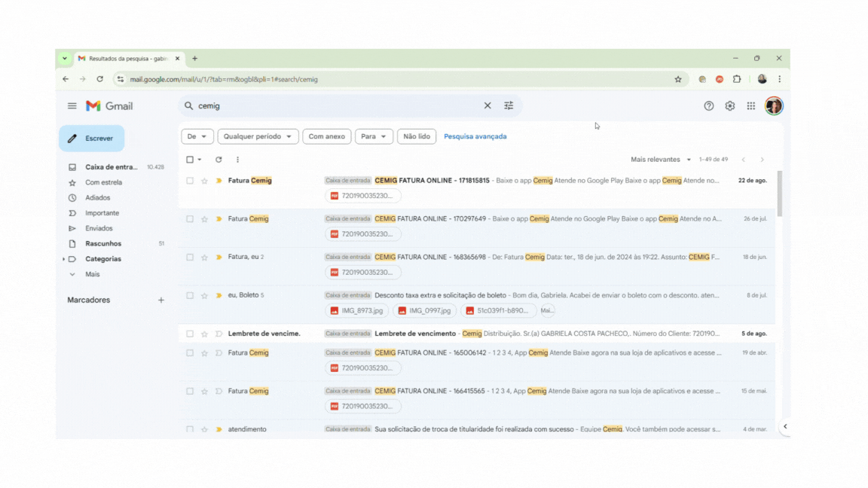Click the Gmail logo
Screen dimensions: 868x488
click(109, 105)
